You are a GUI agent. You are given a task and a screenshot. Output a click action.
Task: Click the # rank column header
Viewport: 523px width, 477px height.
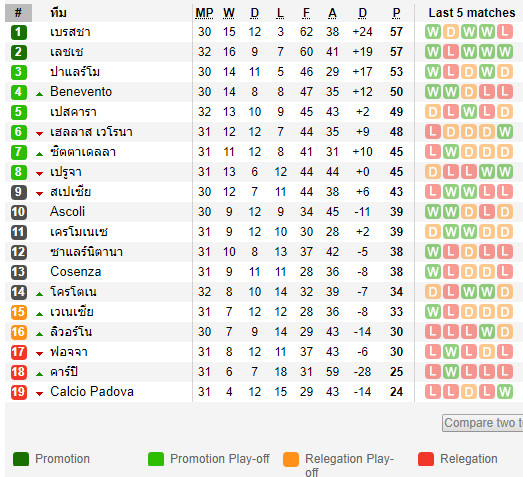point(18,13)
